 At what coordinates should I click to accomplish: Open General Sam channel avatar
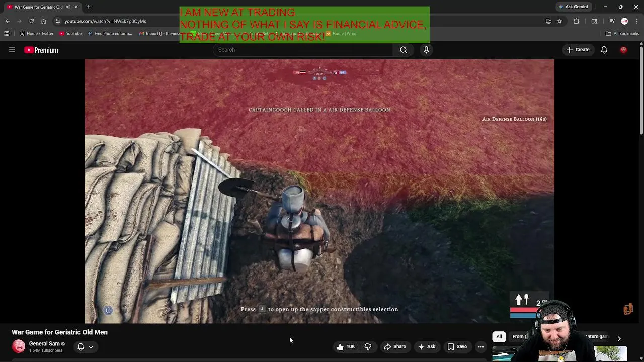click(19, 346)
